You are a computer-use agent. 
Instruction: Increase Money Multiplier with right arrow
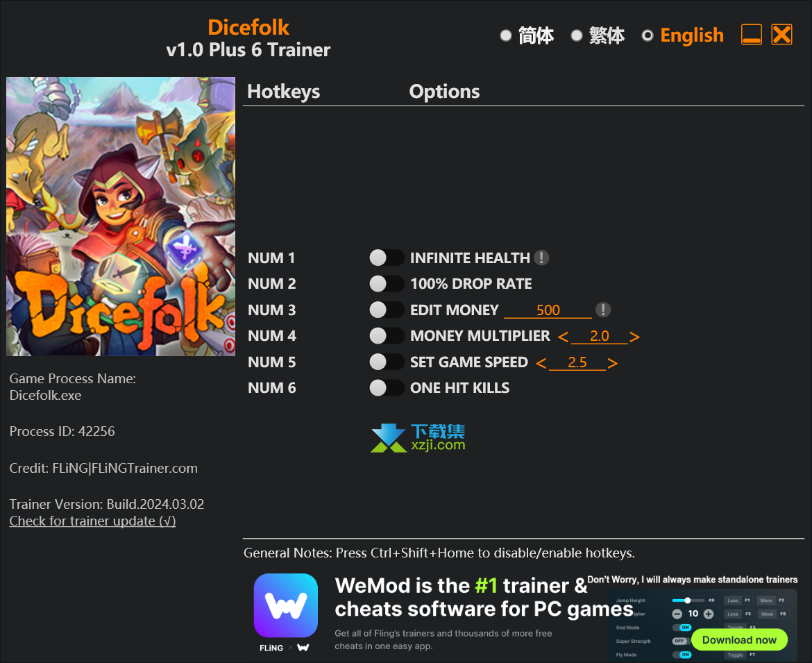pos(635,337)
